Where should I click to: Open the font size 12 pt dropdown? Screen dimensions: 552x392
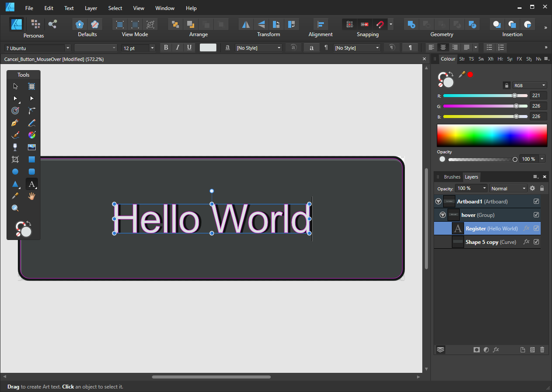pos(152,48)
